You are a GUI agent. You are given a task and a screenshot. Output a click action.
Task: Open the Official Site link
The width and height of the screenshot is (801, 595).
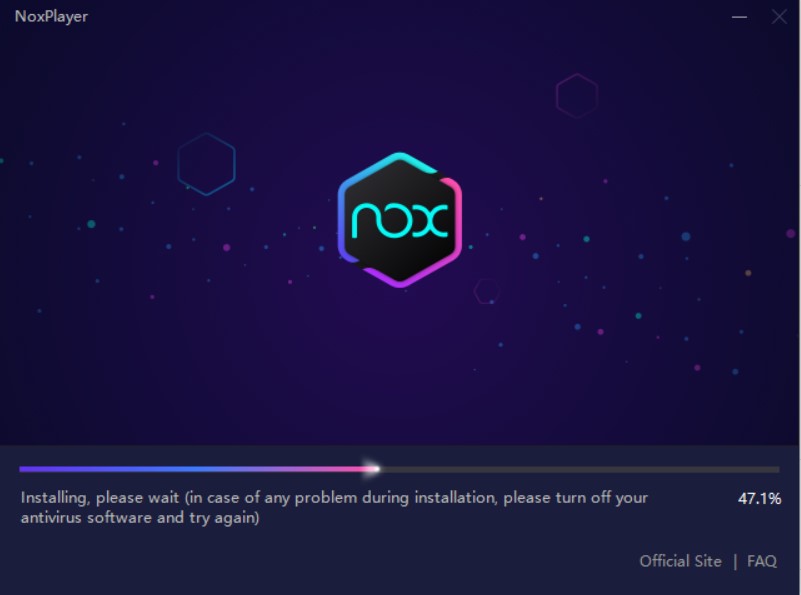680,561
